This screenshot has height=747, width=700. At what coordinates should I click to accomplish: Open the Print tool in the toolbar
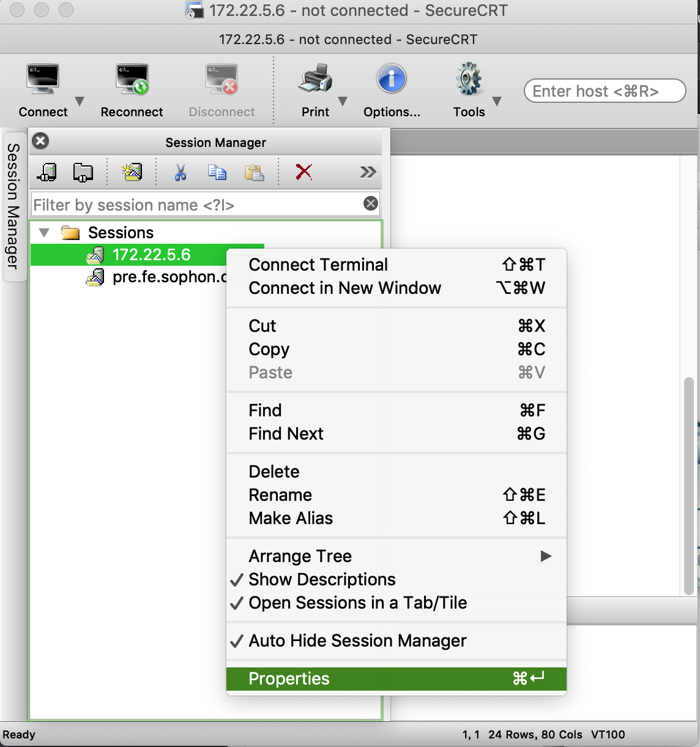click(315, 80)
